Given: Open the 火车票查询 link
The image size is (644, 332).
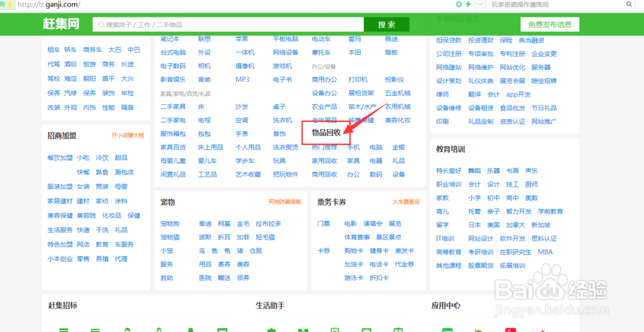Looking at the screenshot, I should pos(406,202).
